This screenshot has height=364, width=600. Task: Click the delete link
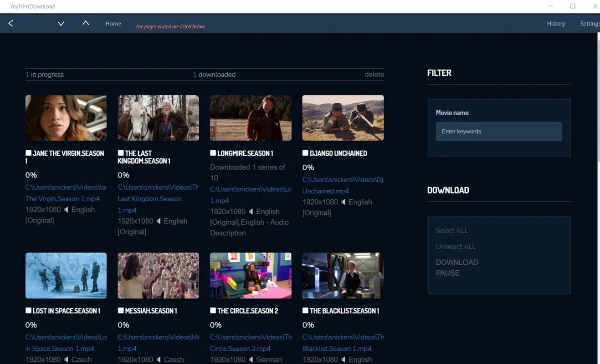(x=374, y=75)
